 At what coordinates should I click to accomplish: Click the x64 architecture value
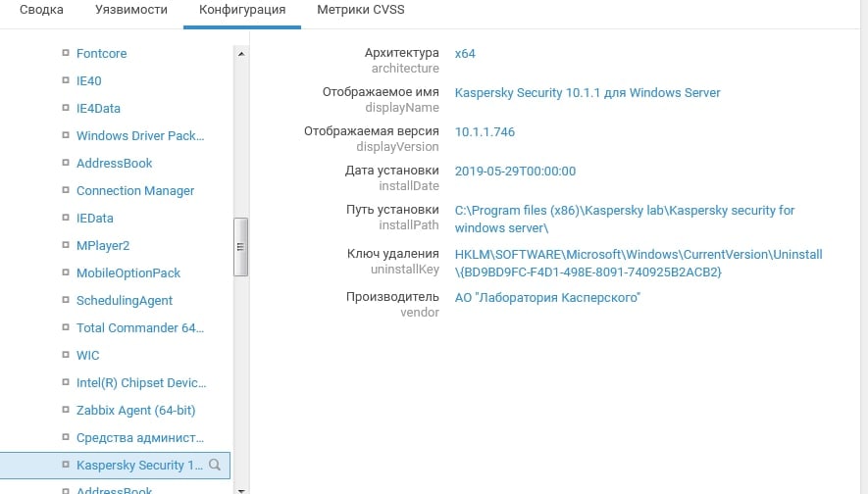pos(465,54)
